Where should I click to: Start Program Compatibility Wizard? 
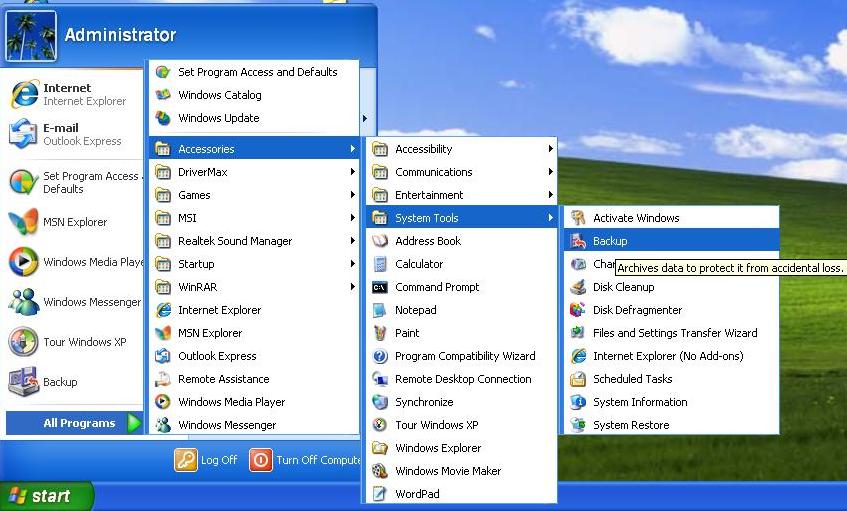point(461,356)
